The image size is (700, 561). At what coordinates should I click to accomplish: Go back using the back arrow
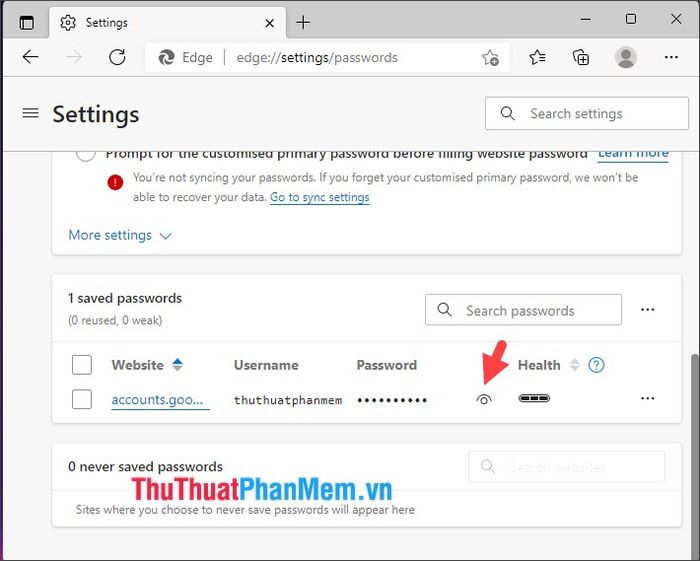(x=30, y=57)
